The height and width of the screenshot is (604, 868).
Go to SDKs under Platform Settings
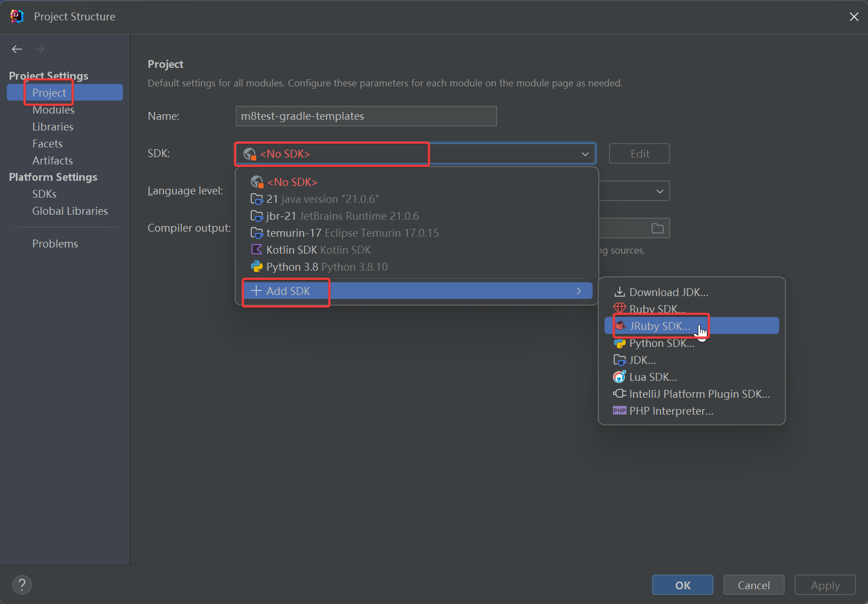point(44,194)
